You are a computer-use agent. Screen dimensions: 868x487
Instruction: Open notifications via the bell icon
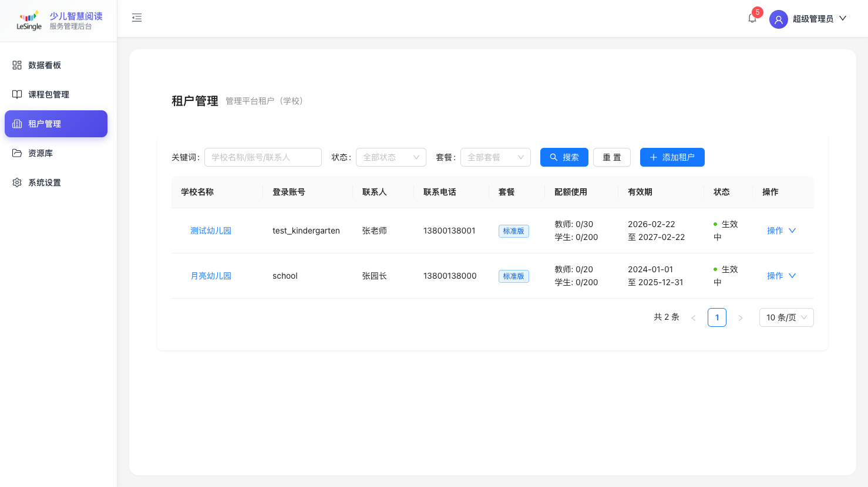752,18
